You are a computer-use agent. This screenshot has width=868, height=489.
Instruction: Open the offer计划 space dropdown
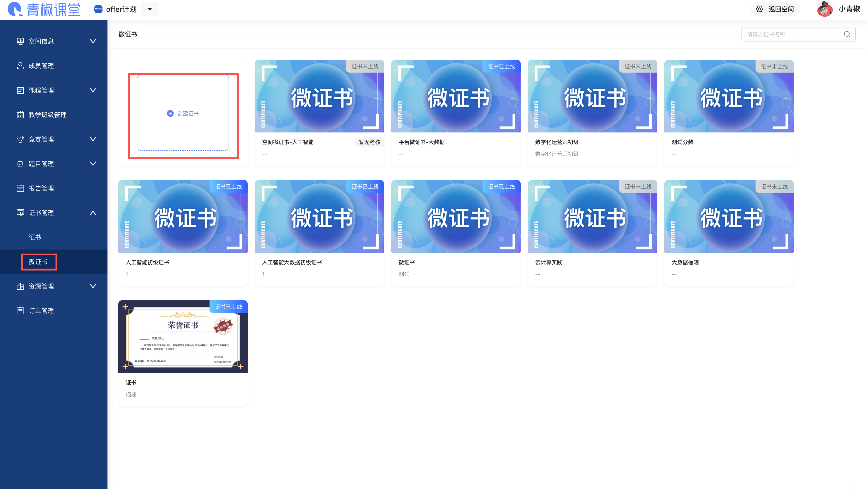[150, 9]
